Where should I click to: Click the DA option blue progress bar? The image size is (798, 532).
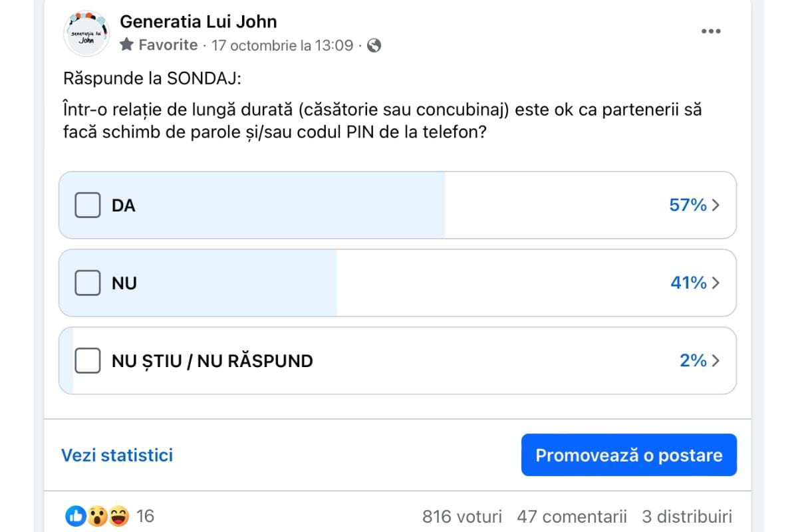coord(252,205)
